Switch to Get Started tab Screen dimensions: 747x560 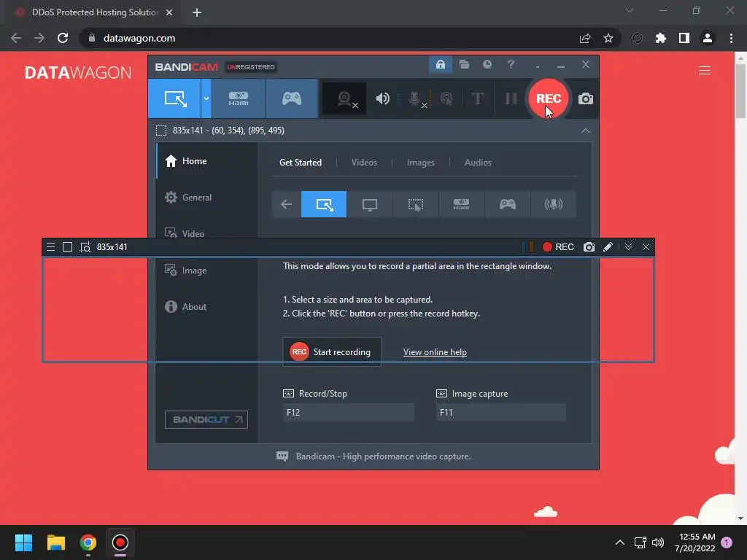300,163
